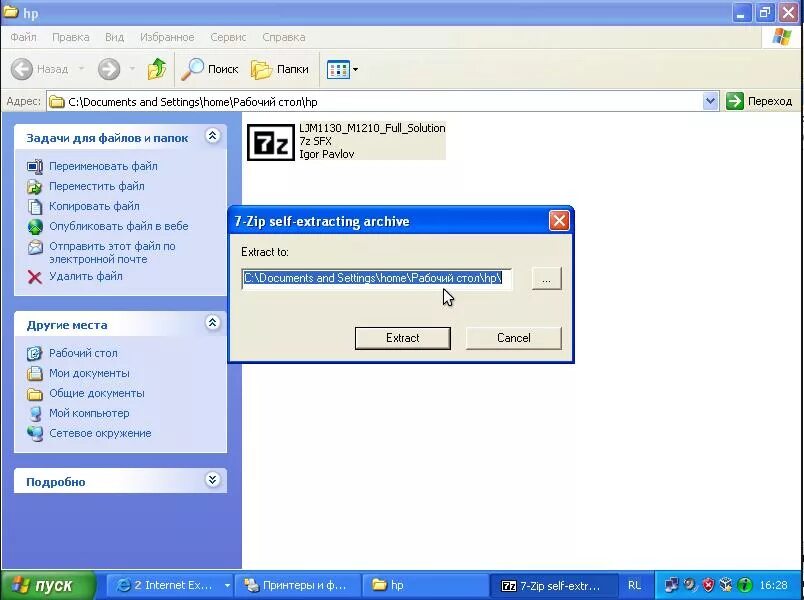
Task: Click the address bar path field
Action: 375,102
